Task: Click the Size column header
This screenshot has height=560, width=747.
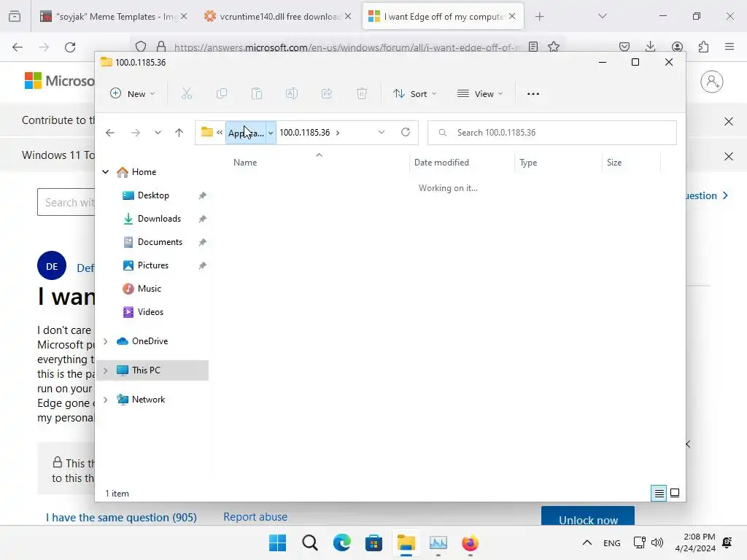Action: (x=614, y=163)
